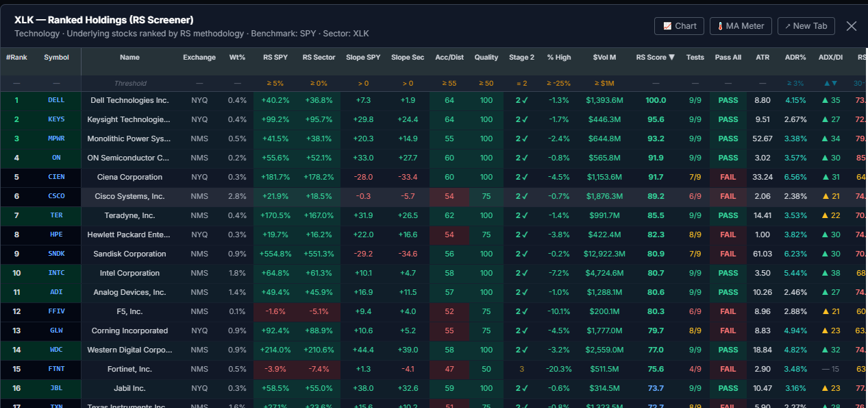868x408 pixels.
Task: Click the 4/9 tests cell
Action: (x=695, y=369)
